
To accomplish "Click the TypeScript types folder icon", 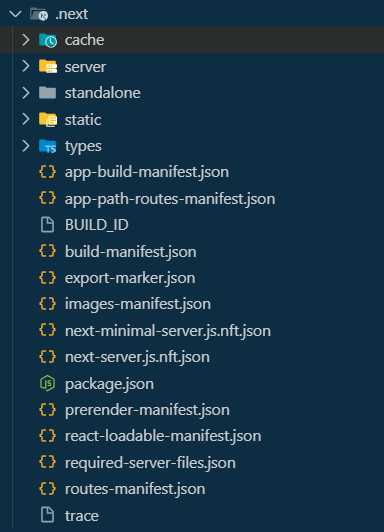I will 47,146.
